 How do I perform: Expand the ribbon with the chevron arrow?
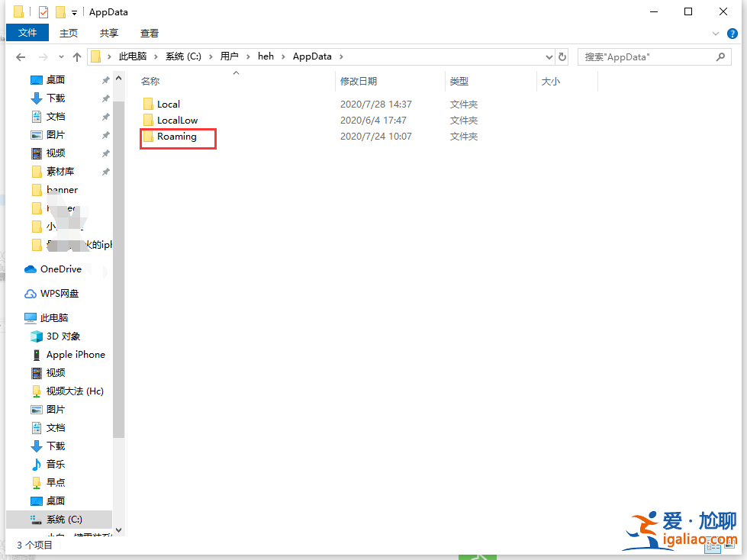(716, 33)
